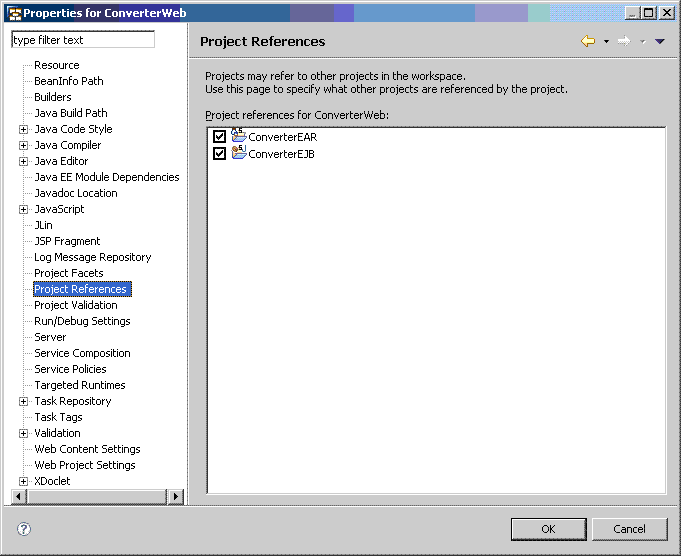Open the back history dropdown arrow
Viewport: 681px width, 556px height.
606,42
